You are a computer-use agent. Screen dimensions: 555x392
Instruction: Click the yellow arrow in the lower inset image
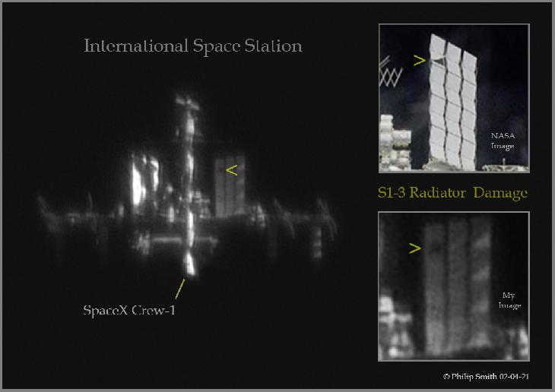(414, 248)
